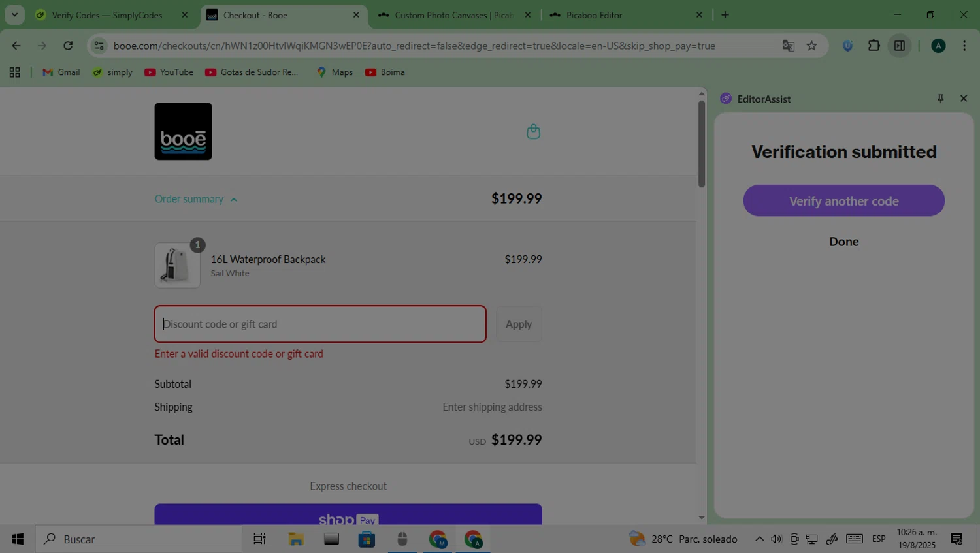Switch to Verify Codes — SimplyCodes tab
Image resolution: width=980 pixels, height=553 pixels.
click(x=106, y=15)
